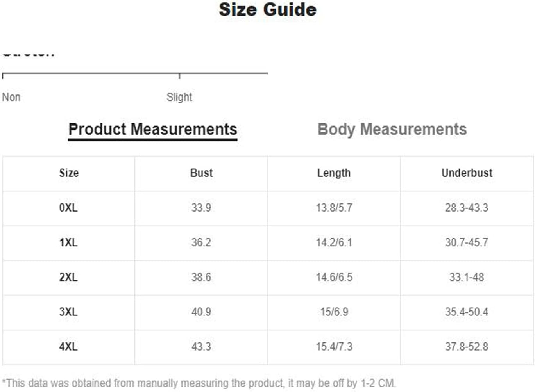535x392 pixels.
Task: Click the Length column header
Action: pyautogui.click(x=334, y=173)
